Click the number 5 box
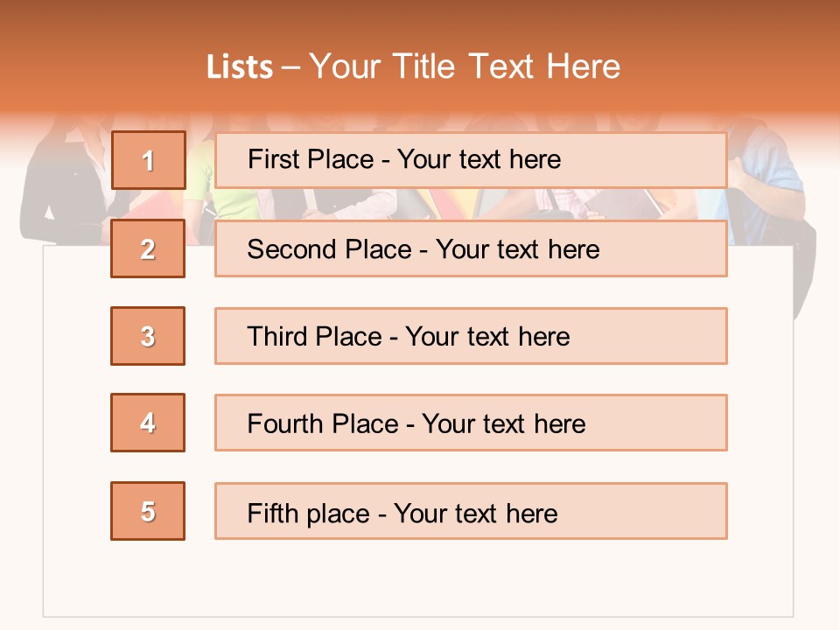 click(148, 511)
